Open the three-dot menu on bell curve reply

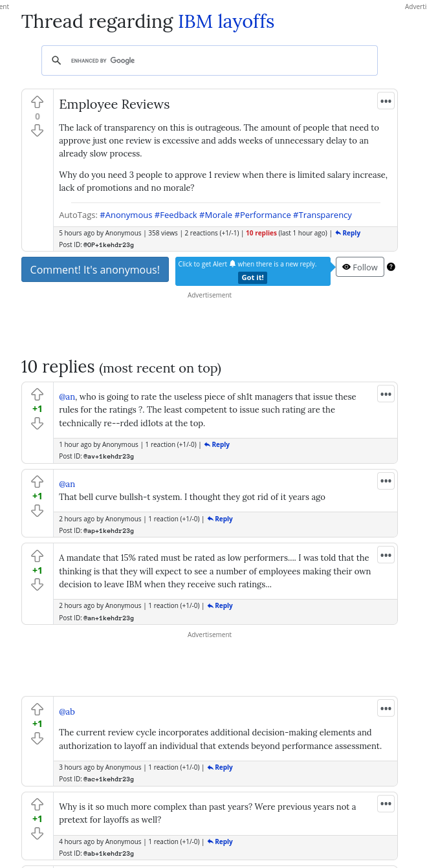pos(386,481)
